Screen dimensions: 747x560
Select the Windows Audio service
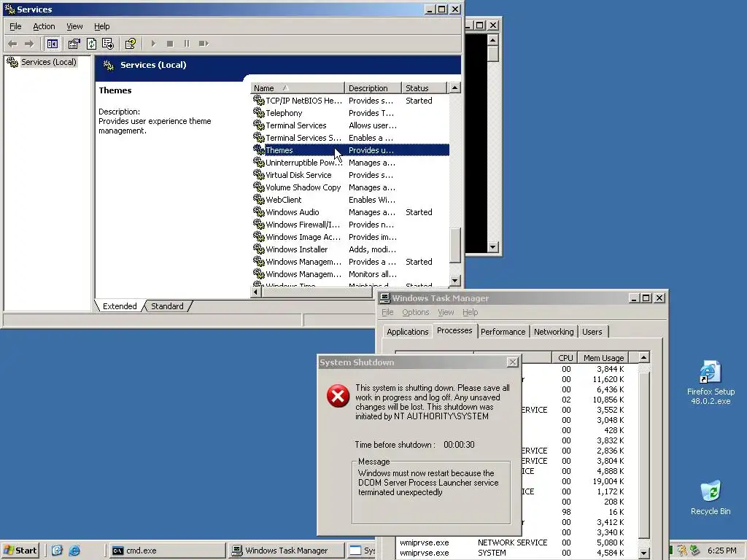point(351,212)
